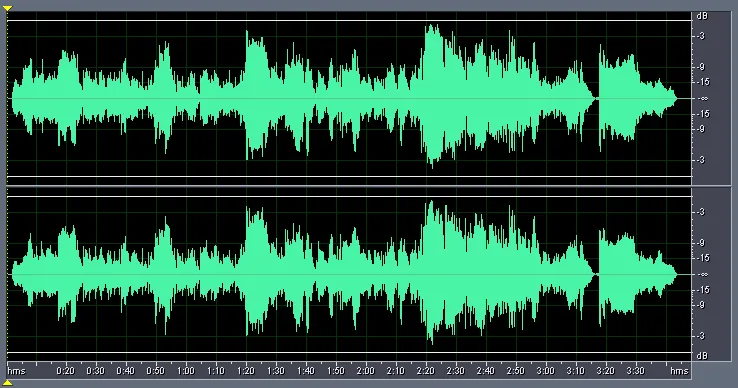Select the 2:50 timeline label
The height and width of the screenshot is (388, 738).
pyautogui.click(x=516, y=371)
